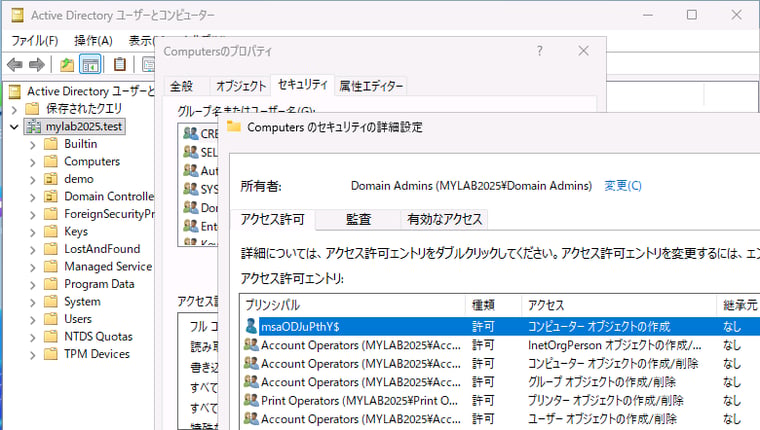Image resolution: width=760 pixels, height=430 pixels.
Task: Expand the Computers container
Action: point(32,162)
